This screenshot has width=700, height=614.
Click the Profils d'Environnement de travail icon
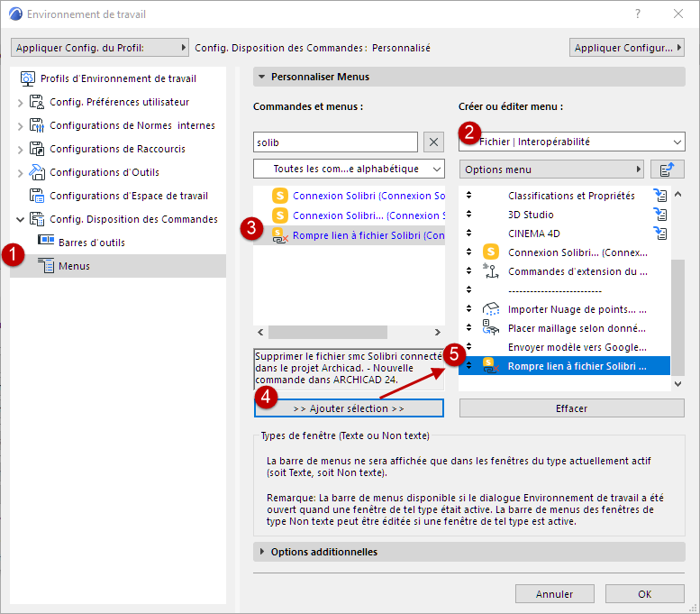(x=28, y=78)
